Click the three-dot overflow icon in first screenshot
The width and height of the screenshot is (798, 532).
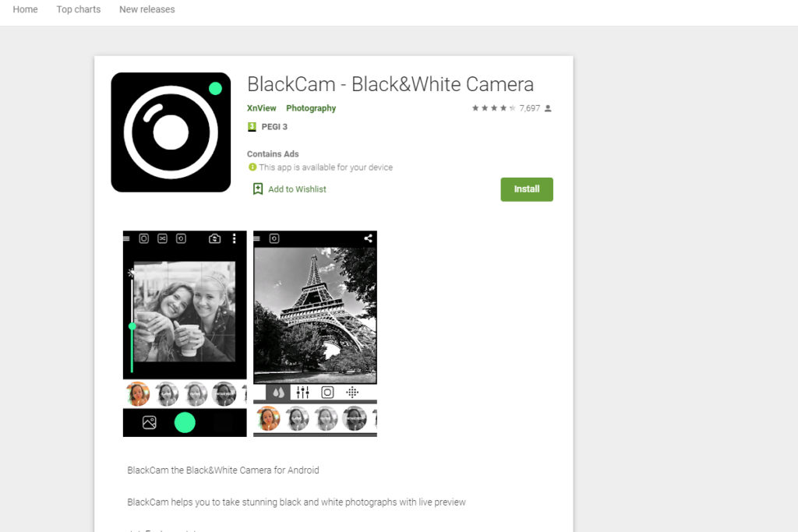(x=234, y=238)
